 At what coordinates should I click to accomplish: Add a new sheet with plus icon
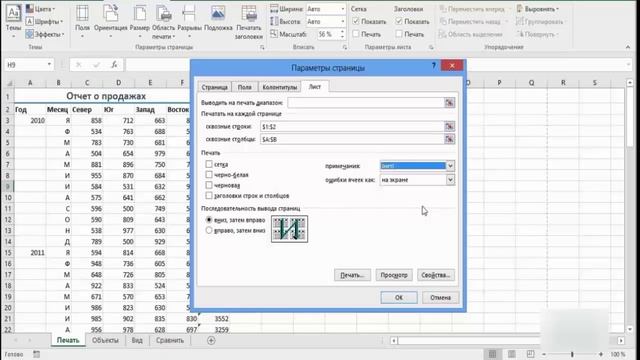click(x=211, y=340)
